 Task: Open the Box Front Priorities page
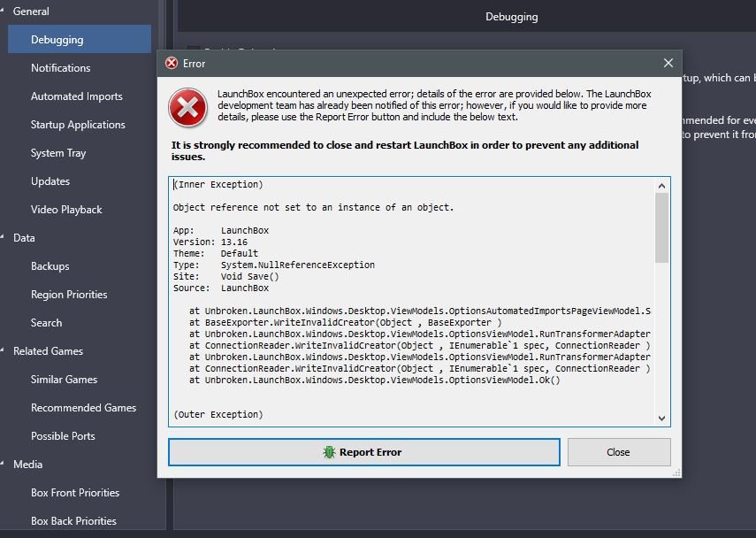[75, 493]
